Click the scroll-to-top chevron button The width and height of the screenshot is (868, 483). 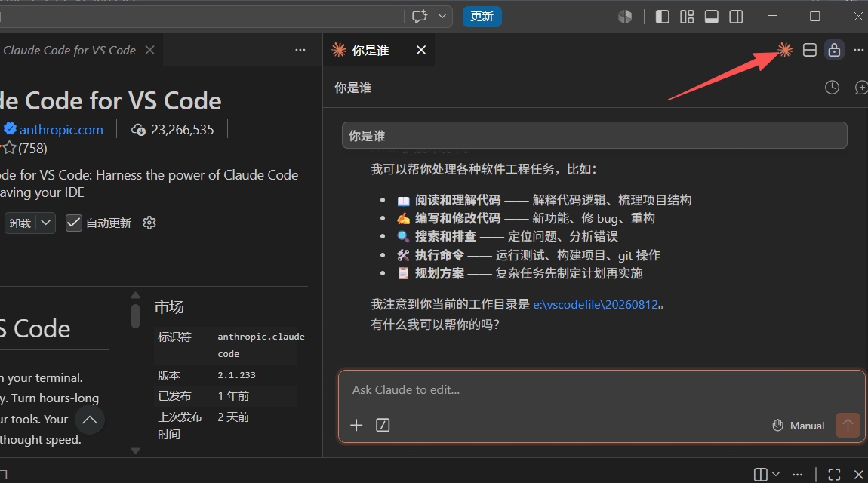[x=90, y=420]
